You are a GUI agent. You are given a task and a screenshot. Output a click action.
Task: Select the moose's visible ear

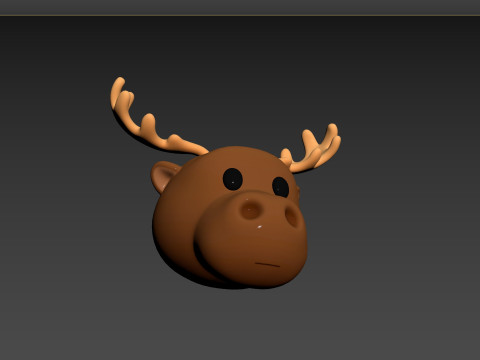[x=164, y=176]
